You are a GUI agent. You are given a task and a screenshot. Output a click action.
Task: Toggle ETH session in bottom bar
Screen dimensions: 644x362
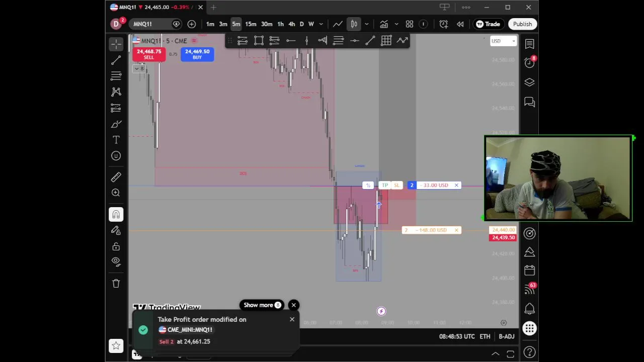485,336
